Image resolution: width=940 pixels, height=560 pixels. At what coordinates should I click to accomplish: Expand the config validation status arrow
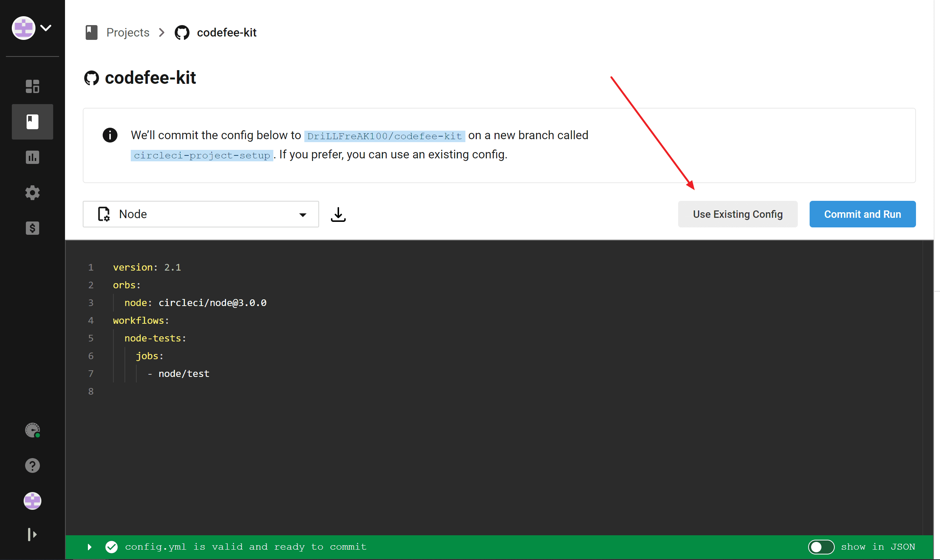pyautogui.click(x=89, y=547)
